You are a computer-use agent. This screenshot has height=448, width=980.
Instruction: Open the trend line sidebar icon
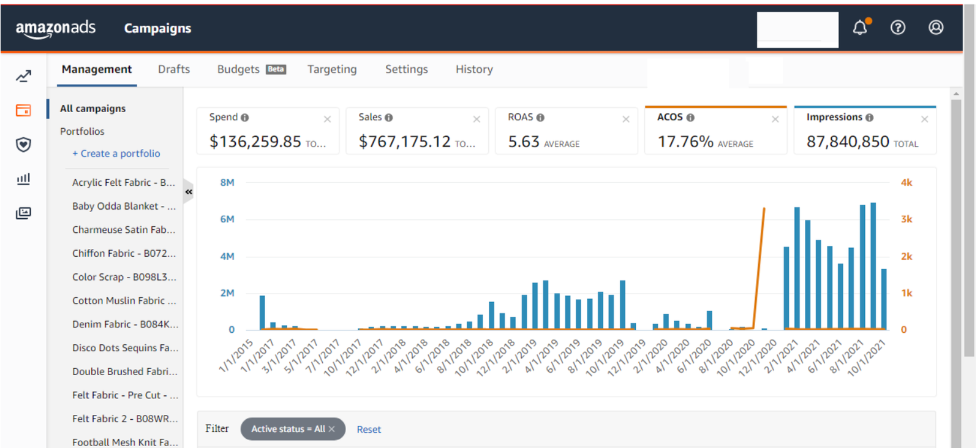point(23,76)
